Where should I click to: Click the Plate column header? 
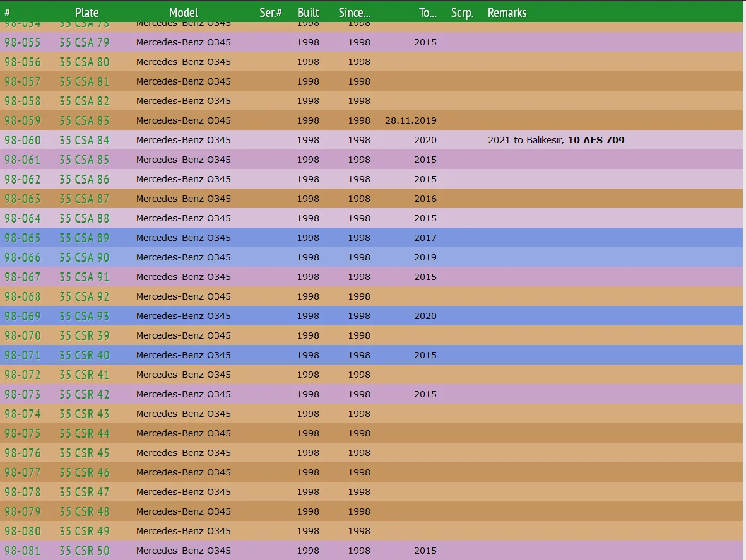pos(86,13)
